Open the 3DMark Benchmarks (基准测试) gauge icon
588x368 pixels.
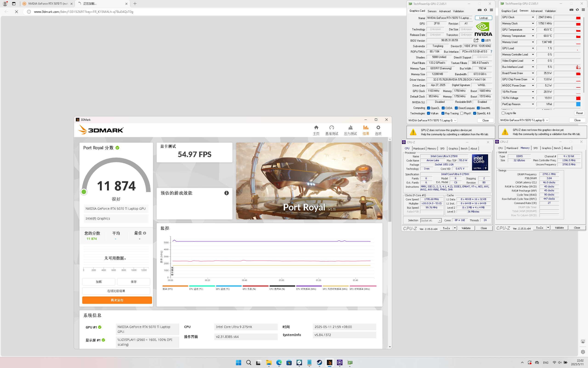[332, 127]
